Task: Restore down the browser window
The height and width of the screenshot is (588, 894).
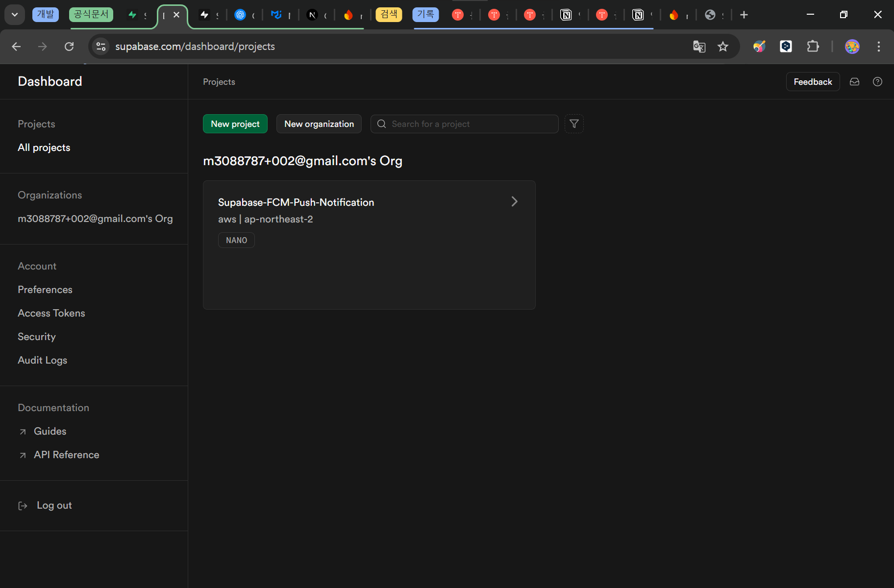Action: 844,15
